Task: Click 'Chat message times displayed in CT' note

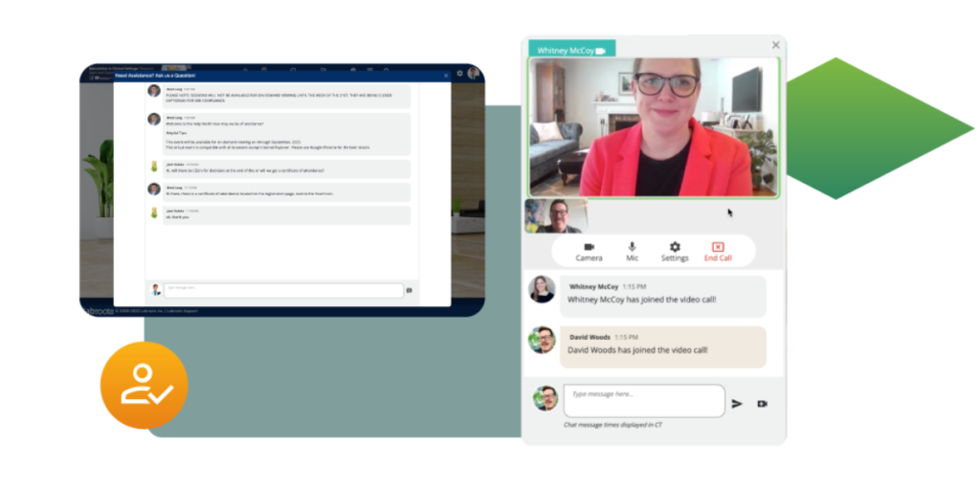Action: coord(612,425)
